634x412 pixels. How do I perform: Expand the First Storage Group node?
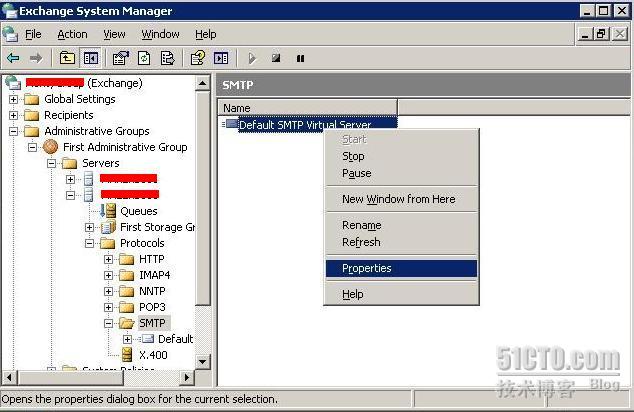click(89, 227)
